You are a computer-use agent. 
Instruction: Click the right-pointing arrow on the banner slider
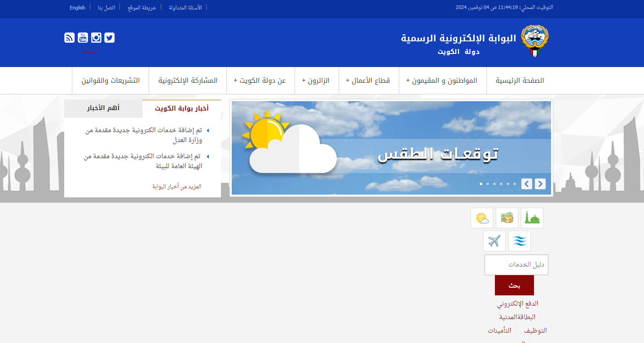click(540, 184)
